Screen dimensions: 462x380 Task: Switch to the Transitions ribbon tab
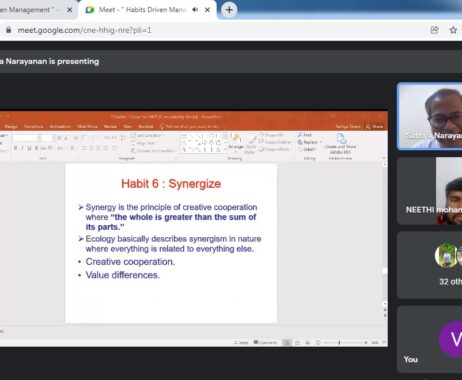[x=34, y=126]
